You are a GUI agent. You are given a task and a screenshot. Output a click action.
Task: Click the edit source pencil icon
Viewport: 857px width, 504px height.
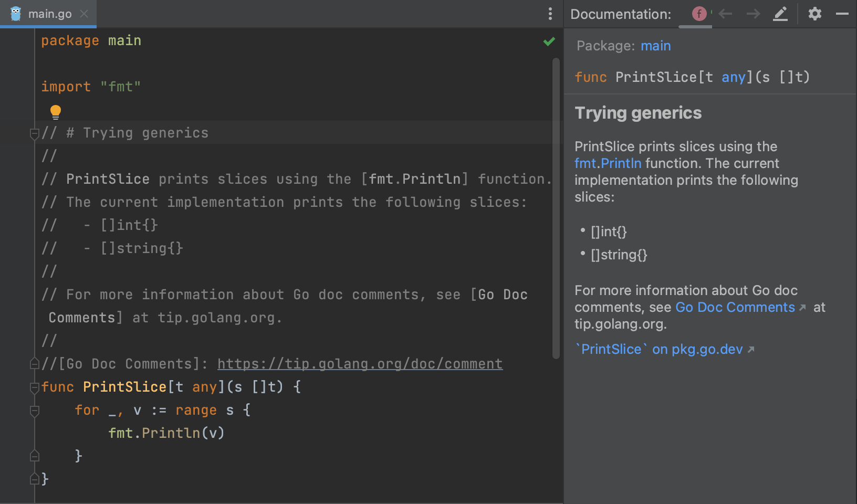[x=781, y=14]
